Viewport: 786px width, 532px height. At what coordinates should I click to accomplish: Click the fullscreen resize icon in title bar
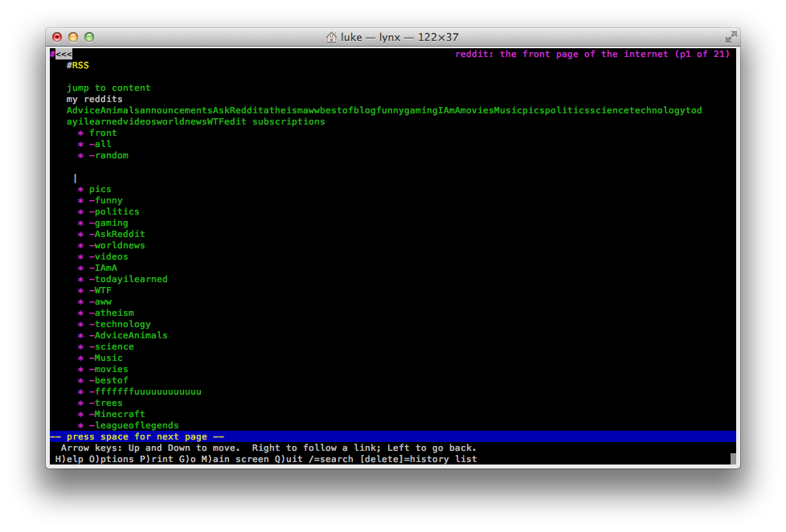[x=731, y=37]
